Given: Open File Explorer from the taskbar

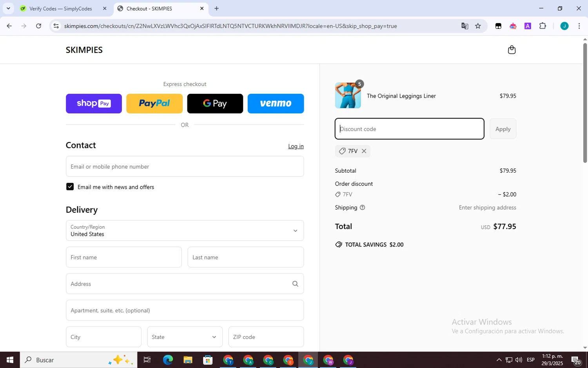Looking at the screenshot, I should [188, 360].
